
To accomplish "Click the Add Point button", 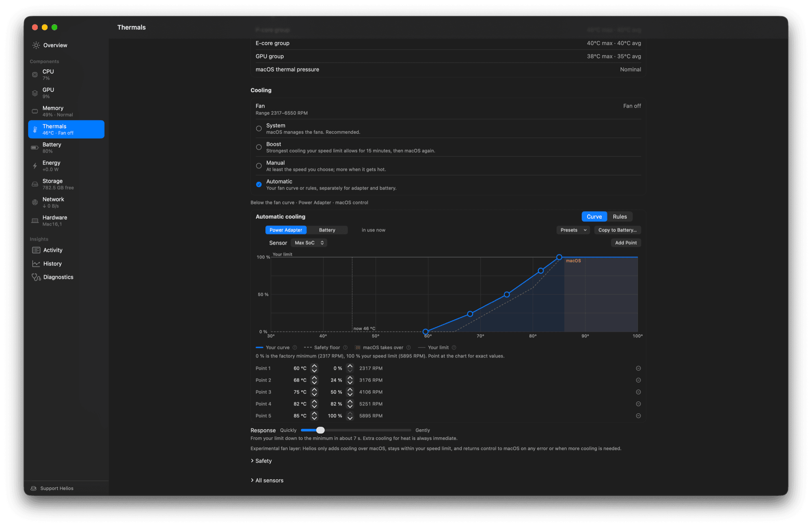I will pos(626,243).
